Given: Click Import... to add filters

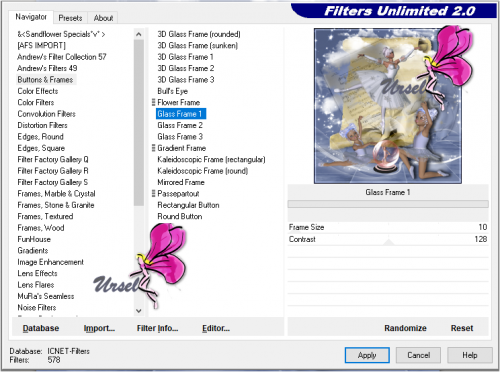Looking at the screenshot, I should pyautogui.click(x=99, y=328).
